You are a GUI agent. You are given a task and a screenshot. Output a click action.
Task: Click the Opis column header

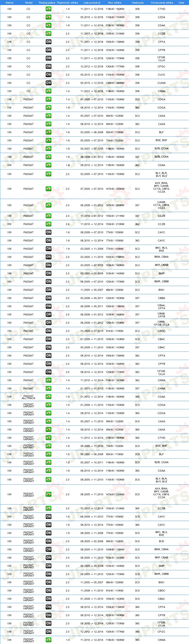point(181,3)
